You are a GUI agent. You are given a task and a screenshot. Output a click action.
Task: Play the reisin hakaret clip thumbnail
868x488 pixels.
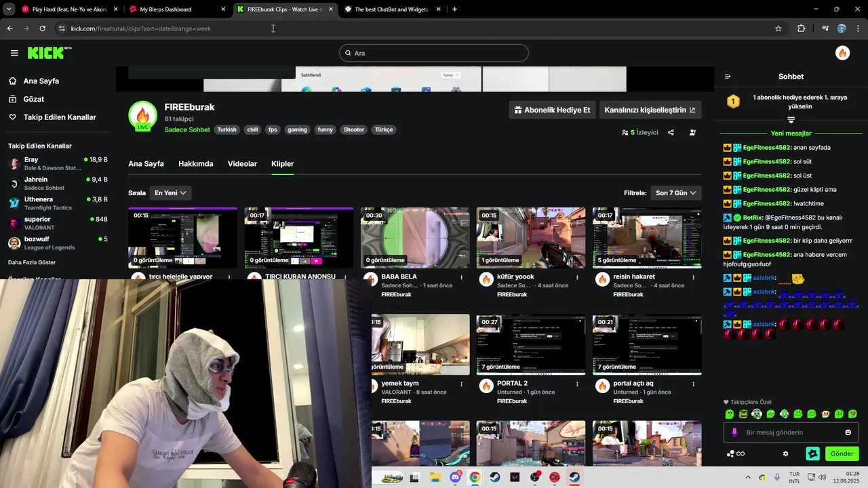(x=647, y=238)
